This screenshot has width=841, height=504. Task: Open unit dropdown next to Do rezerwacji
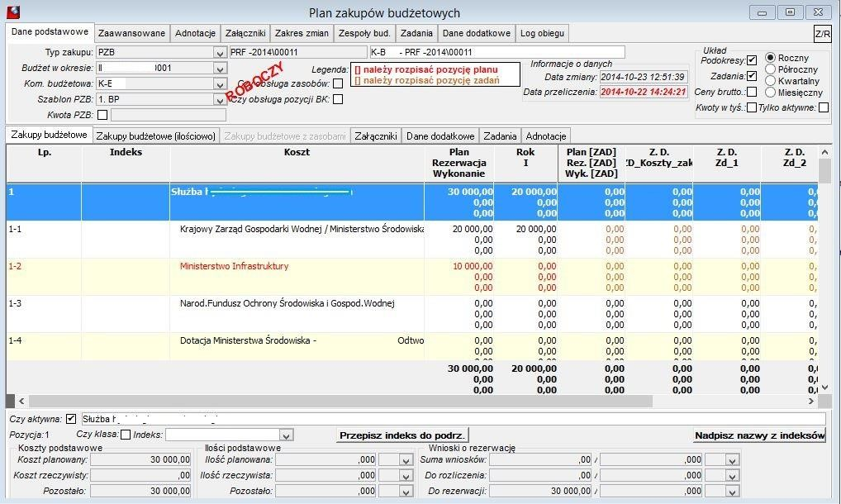732,491
